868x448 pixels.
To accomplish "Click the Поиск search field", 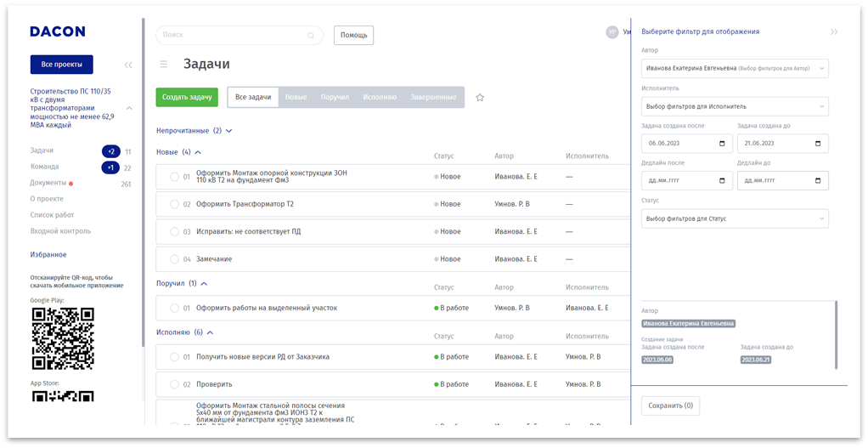I will pos(229,35).
